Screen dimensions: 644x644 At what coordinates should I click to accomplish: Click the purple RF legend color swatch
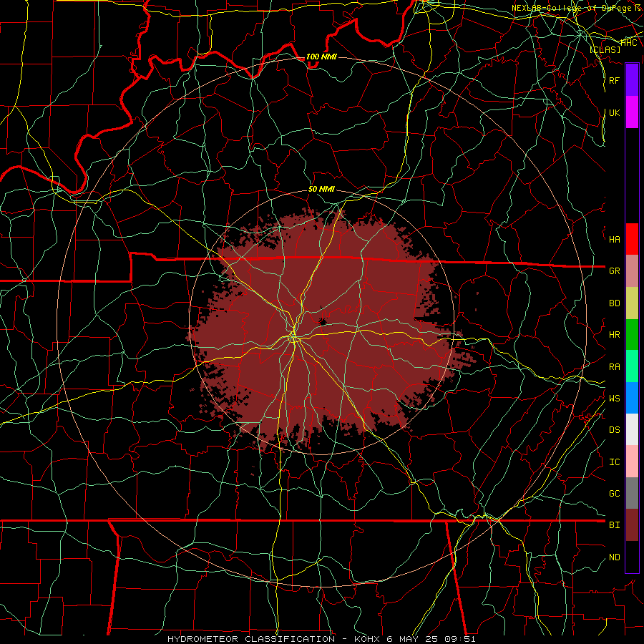point(632,80)
